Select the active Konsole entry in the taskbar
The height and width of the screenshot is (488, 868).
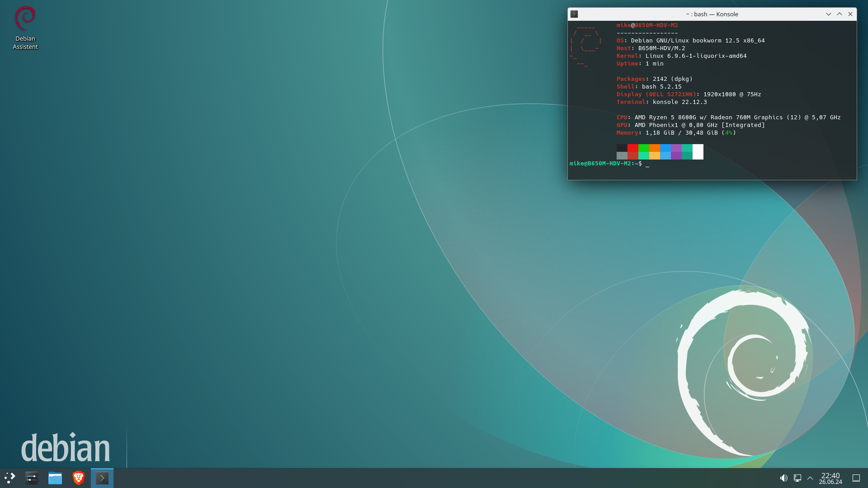102,478
